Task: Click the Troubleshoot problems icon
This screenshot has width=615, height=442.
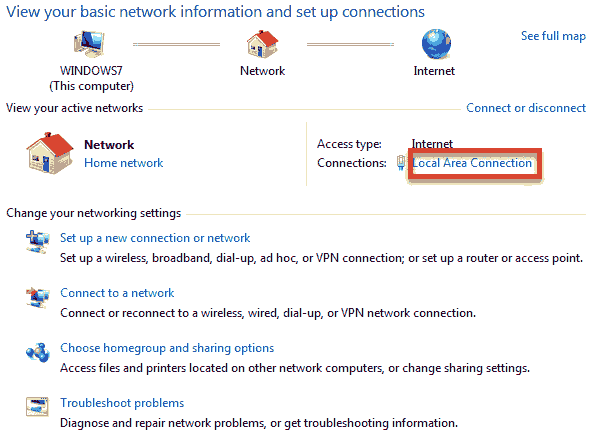Action: [37, 406]
